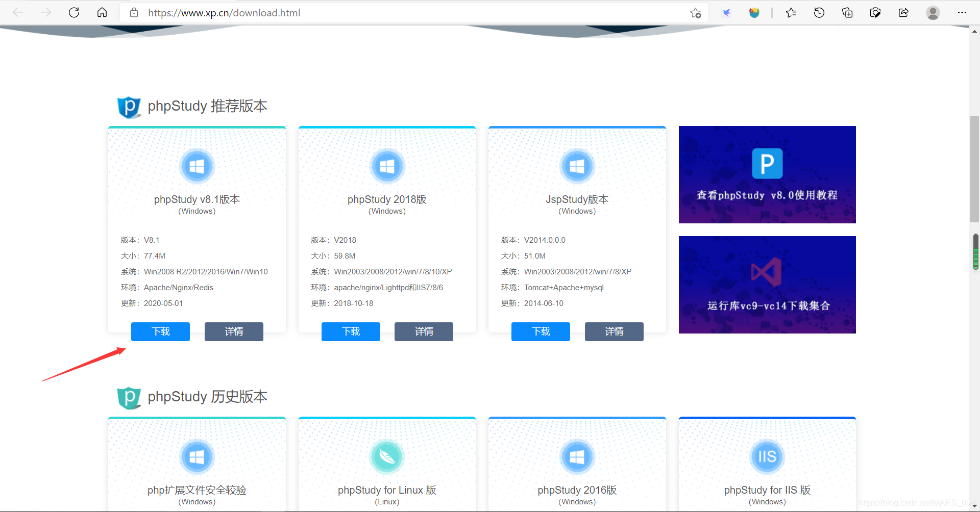980x512 pixels.
Task: Open the browser home page
Action: tap(102, 13)
